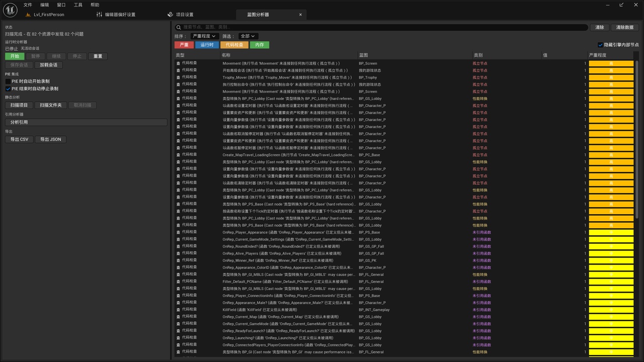Click the row icon beside OnRep_Winner_Ref
This screenshot has width=644, height=362.
click(178, 260)
